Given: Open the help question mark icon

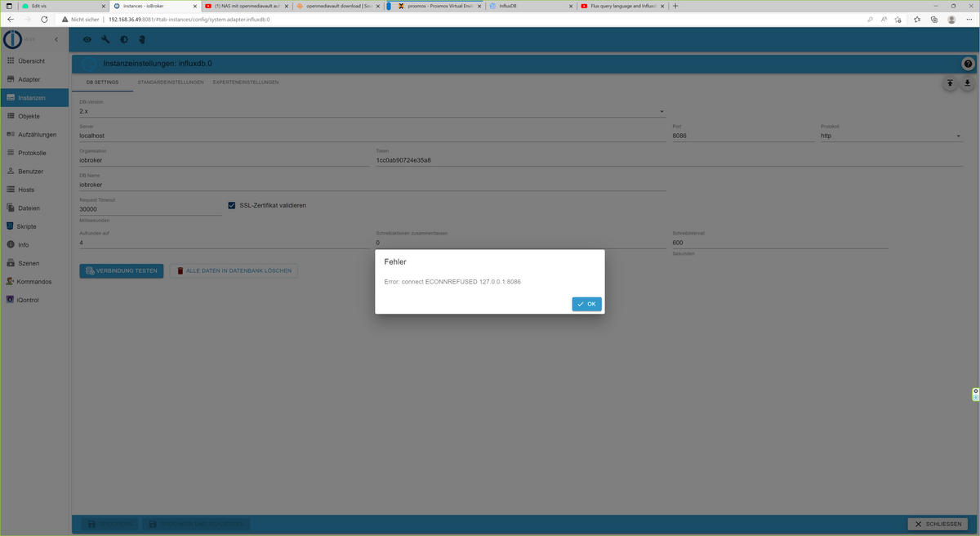Looking at the screenshot, I should [968, 64].
